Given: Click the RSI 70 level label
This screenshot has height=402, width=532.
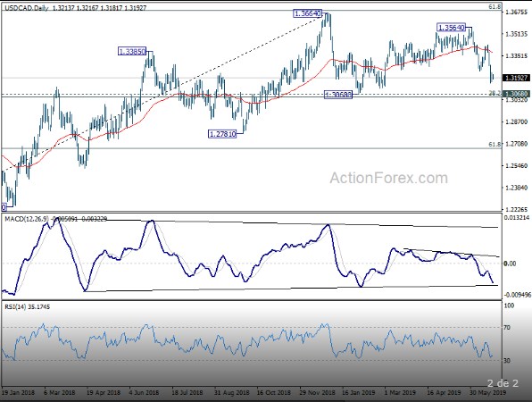Looking at the screenshot, I should pyautogui.click(x=507, y=328).
